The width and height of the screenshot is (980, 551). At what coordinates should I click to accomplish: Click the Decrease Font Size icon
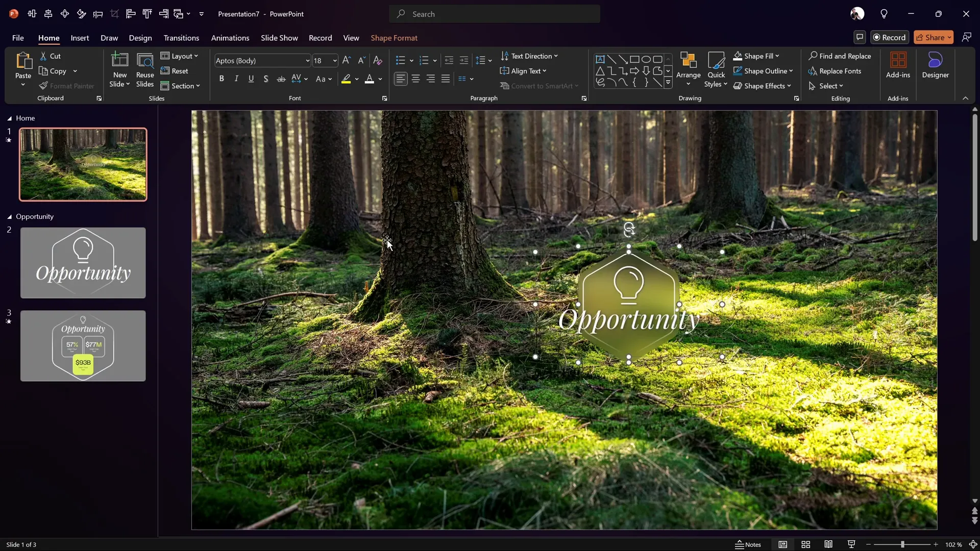(361, 60)
